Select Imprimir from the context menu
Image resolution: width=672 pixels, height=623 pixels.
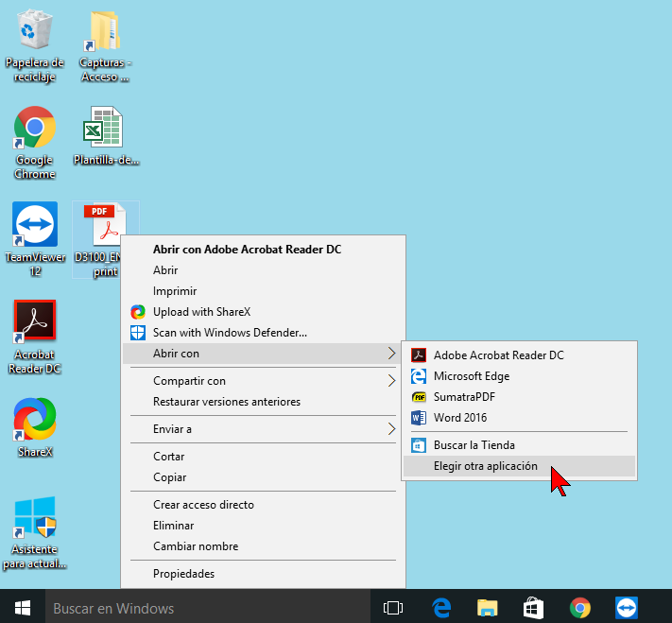point(263,291)
